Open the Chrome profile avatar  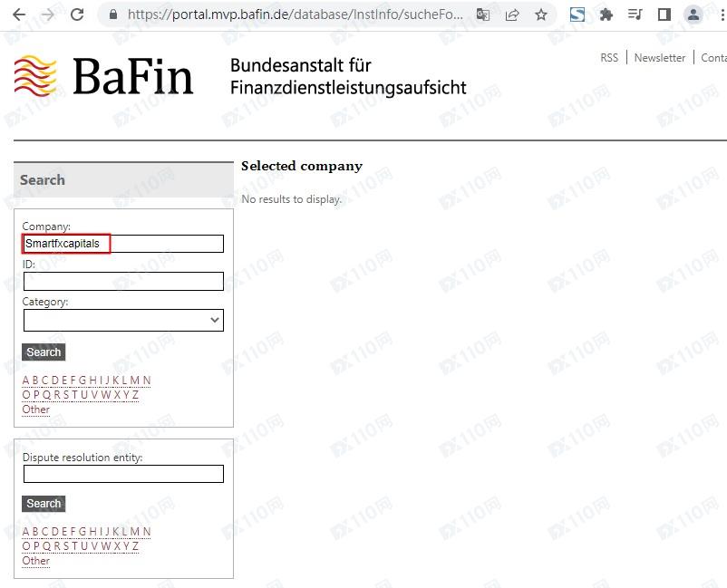click(693, 14)
